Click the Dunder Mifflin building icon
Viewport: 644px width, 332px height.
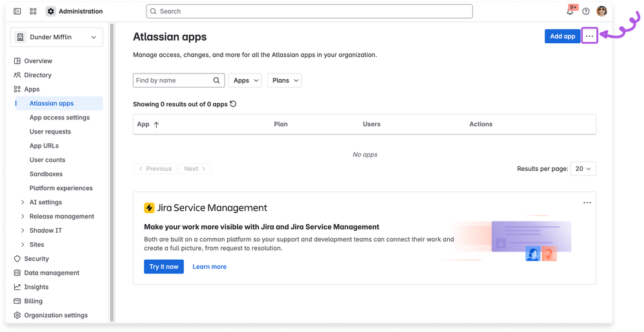click(20, 37)
